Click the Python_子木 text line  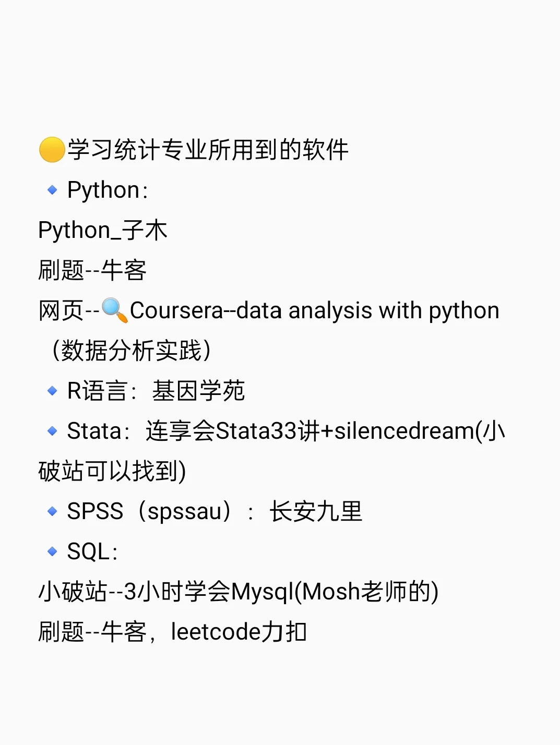(x=103, y=230)
